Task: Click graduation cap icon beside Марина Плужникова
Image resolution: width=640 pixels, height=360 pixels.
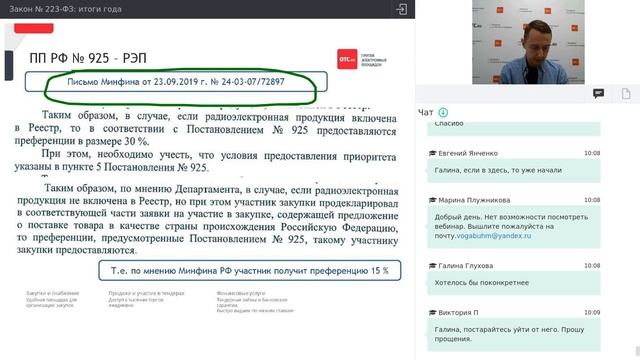Action: [432, 200]
